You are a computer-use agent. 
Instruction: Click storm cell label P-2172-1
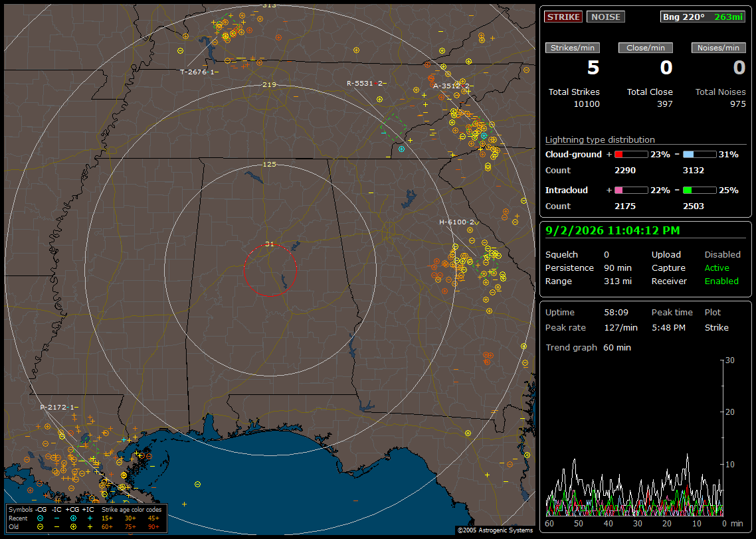(58, 407)
